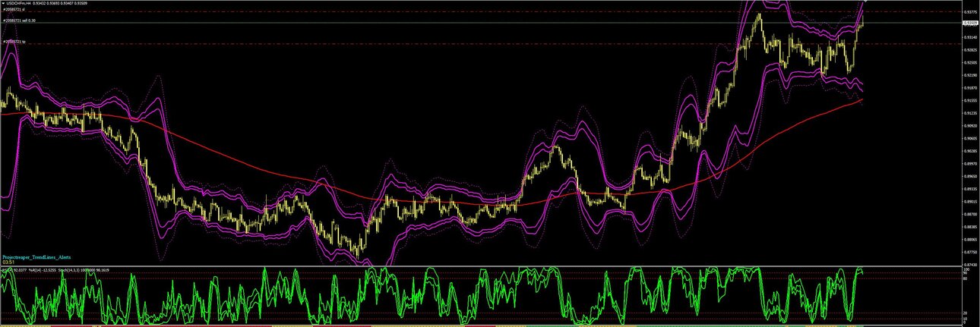Click the current price tag on price axis
Screen dimensions: 980x327
[970, 23]
